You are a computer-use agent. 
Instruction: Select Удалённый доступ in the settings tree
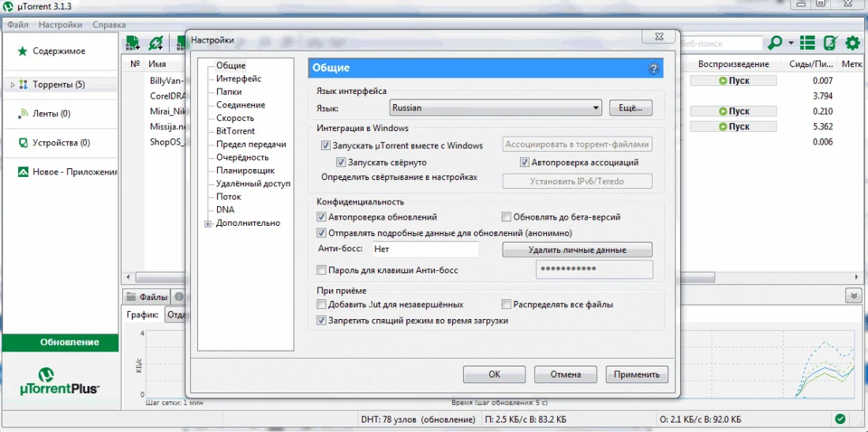[x=253, y=184]
